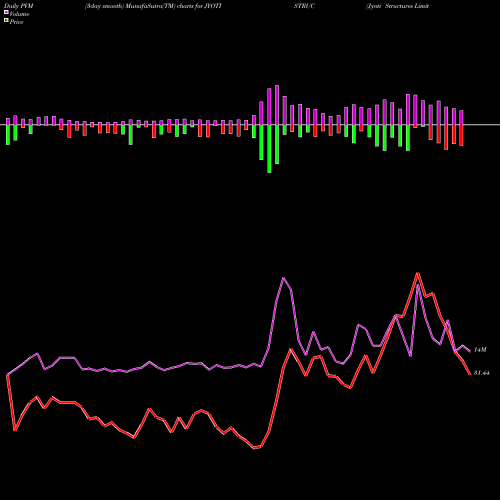Viewport: 500px width, 500px height.
Task: Click the red-green Price legend swatch
Action: tap(6, 21)
